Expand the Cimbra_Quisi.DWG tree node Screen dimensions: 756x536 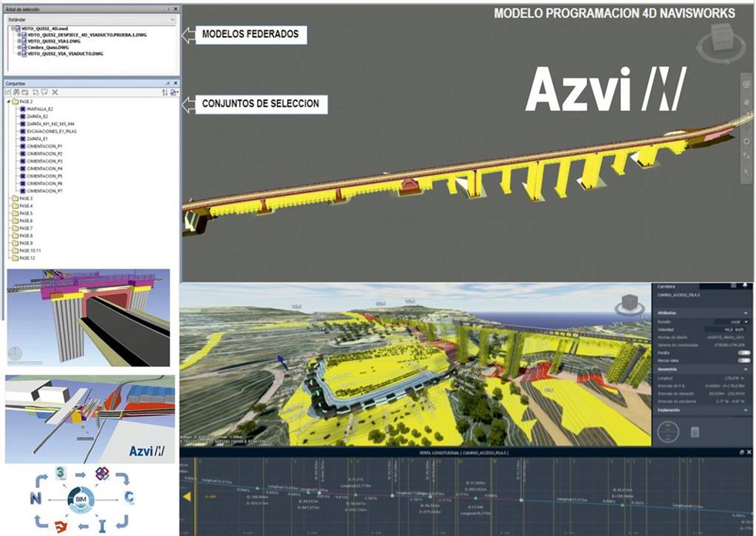(x=19, y=47)
